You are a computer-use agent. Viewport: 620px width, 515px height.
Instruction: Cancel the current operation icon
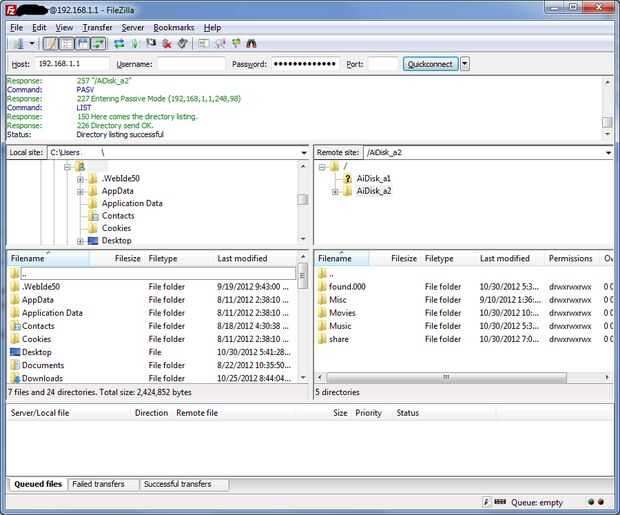pos(151,43)
